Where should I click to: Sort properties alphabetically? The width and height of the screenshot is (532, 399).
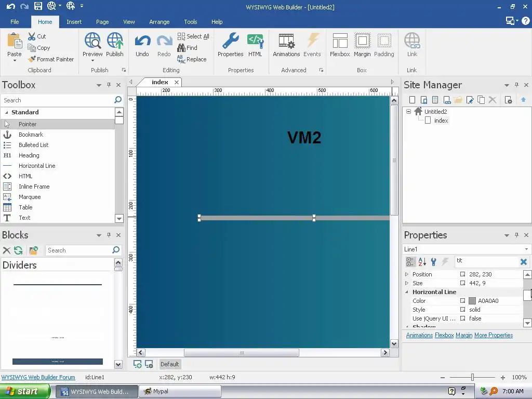click(x=422, y=262)
